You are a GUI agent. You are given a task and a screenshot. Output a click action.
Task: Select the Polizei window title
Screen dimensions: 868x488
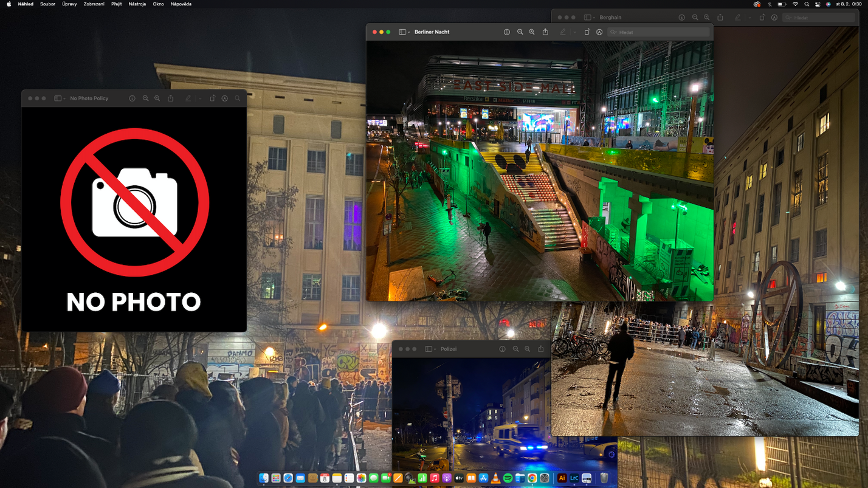click(x=449, y=349)
